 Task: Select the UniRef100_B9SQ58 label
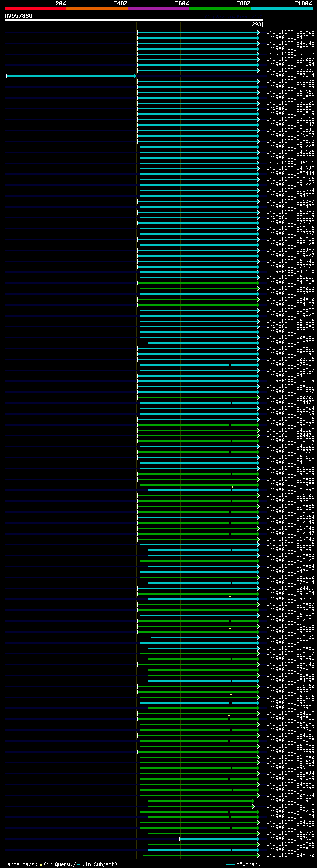click(290, 468)
